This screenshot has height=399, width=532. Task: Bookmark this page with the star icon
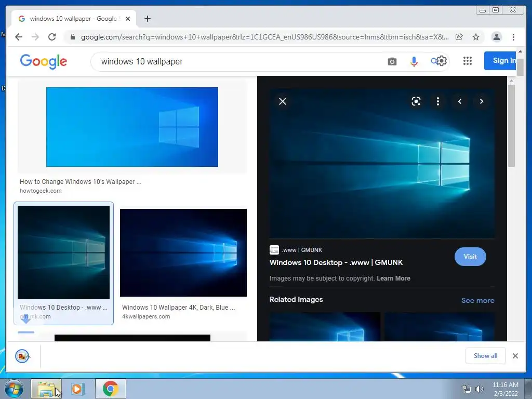476,37
